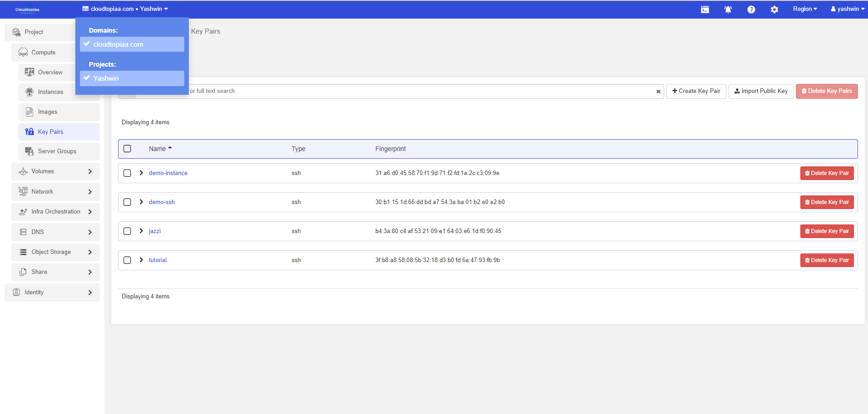Choose cloudtopiaa.com domain from menu

point(132,44)
